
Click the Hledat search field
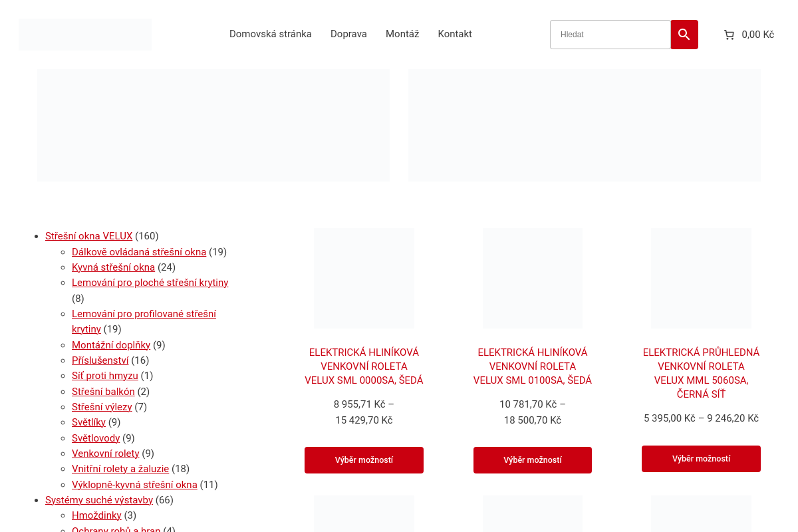tap(610, 35)
